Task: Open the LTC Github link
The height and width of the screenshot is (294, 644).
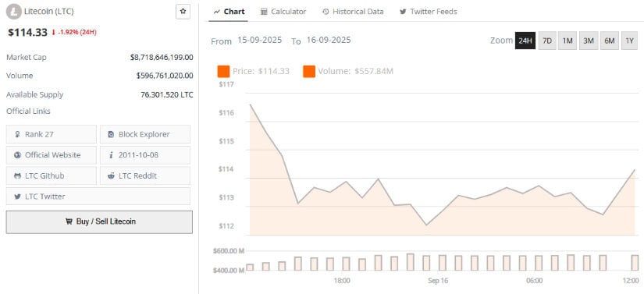Action: tap(52, 175)
